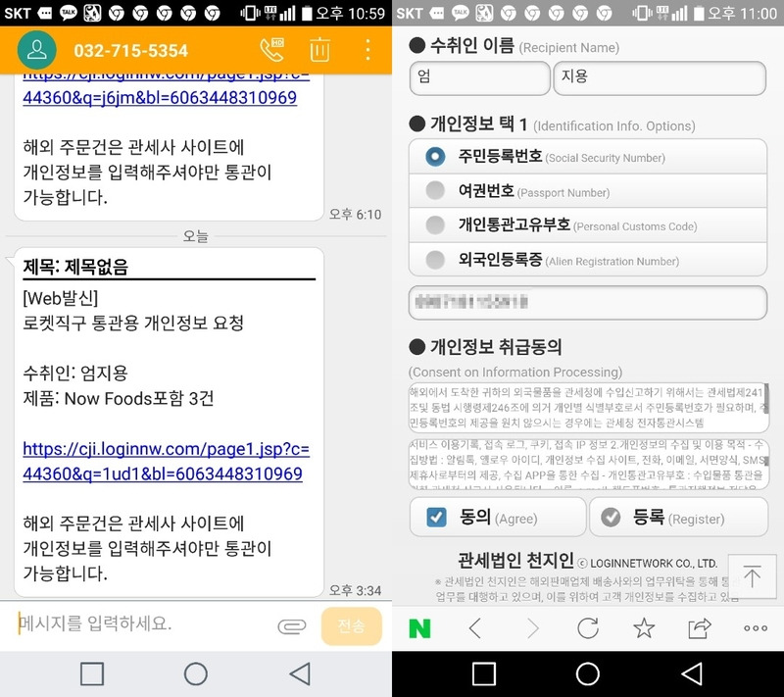Tap the paperclip attachment icon

click(x=291, y=626)
